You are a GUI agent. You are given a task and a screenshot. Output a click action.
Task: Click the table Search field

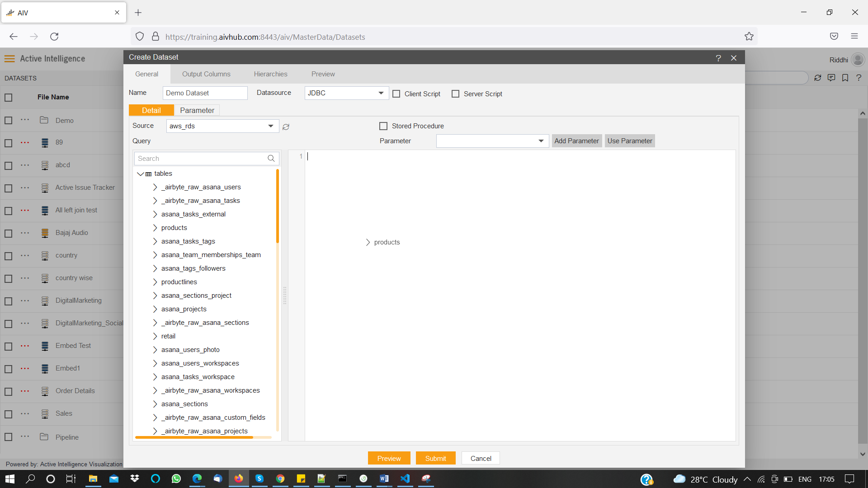[x=207, y=159]
